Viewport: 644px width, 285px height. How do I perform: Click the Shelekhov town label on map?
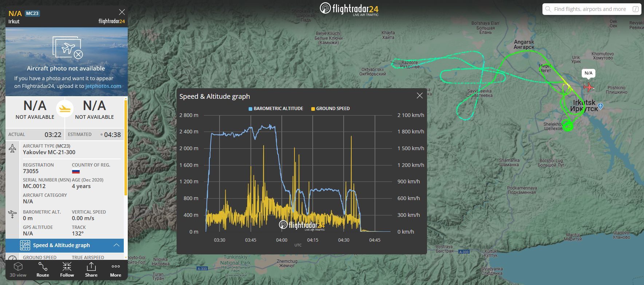553,126
